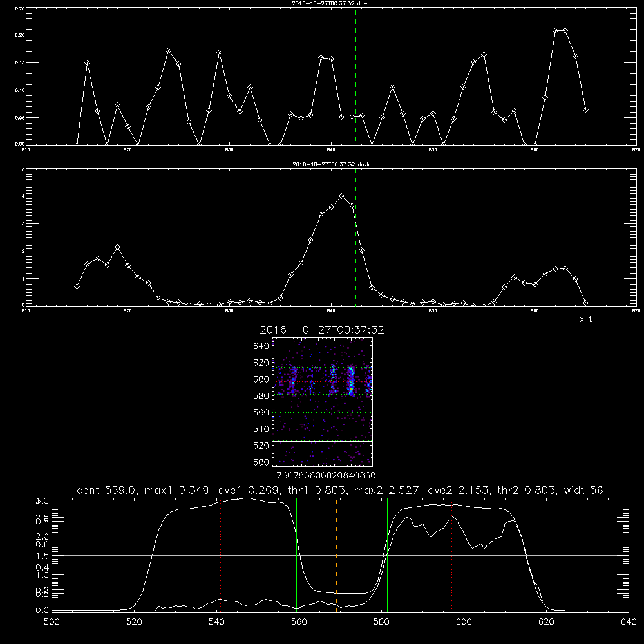Click the '0.0' y-axis label of the bottom plot

tap(43, 611)
